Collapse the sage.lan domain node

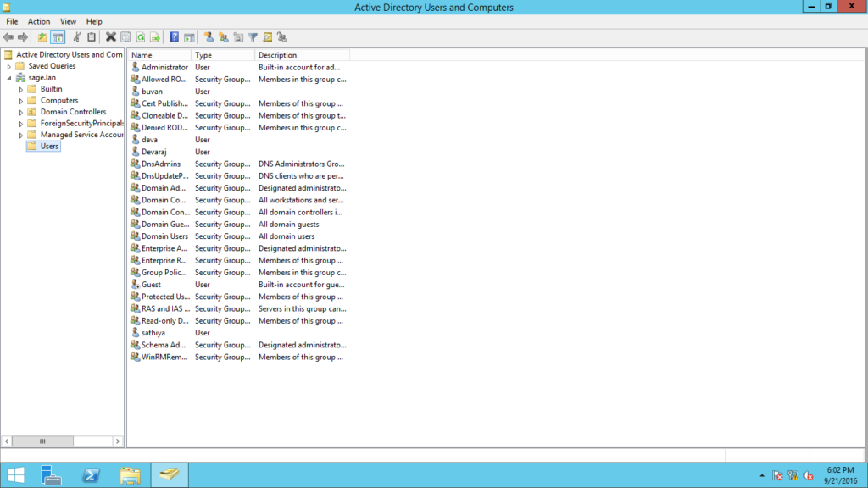(x=10, y=78)
